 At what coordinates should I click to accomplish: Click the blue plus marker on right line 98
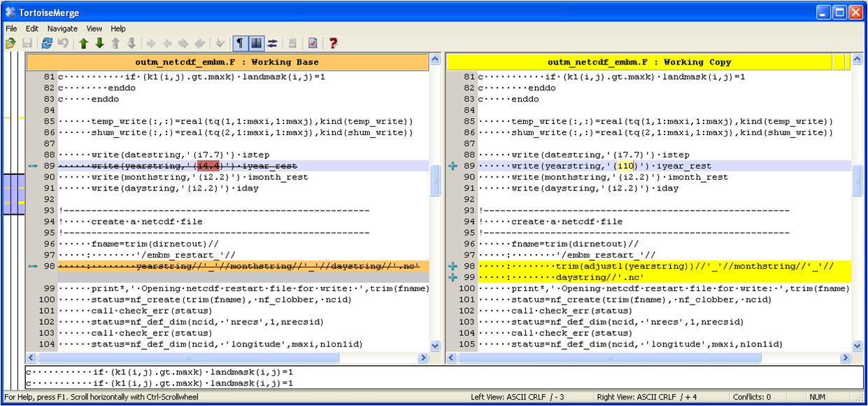point(453,267)
